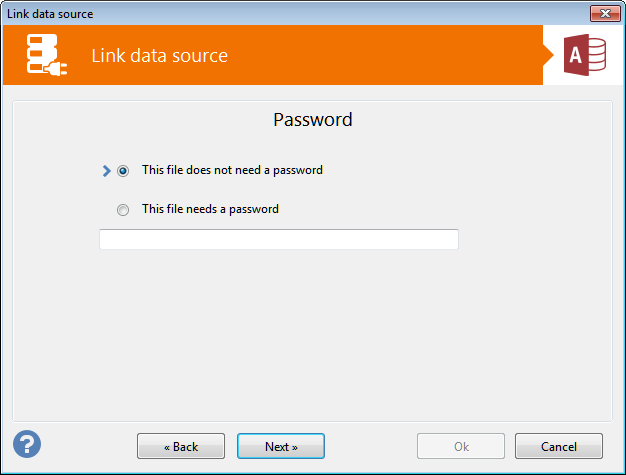This screenshot has height=475, width=626.
Task: Focus the password text input field
Action: click(278, 239)
